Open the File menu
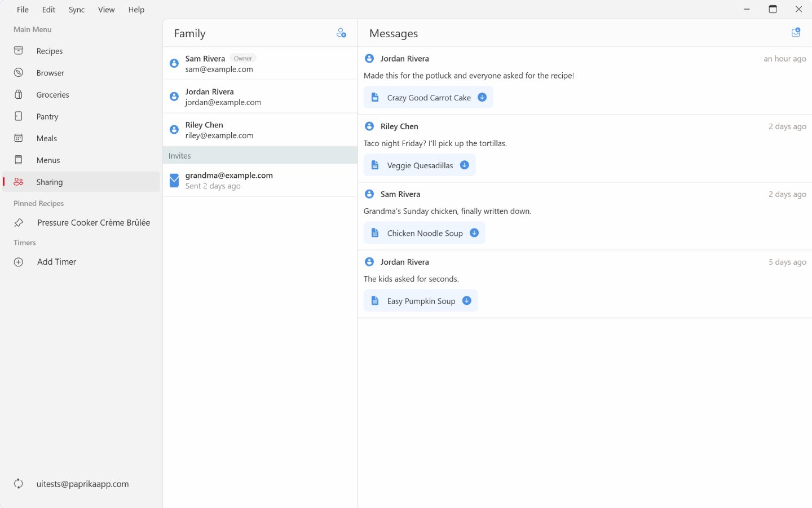 click(x=23, y=10)
